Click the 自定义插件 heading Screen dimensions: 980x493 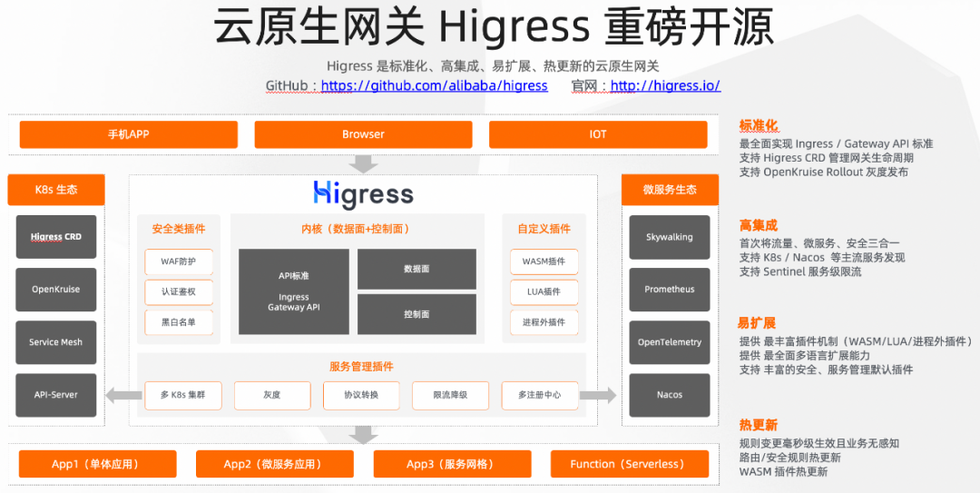(x=544, y=229)
